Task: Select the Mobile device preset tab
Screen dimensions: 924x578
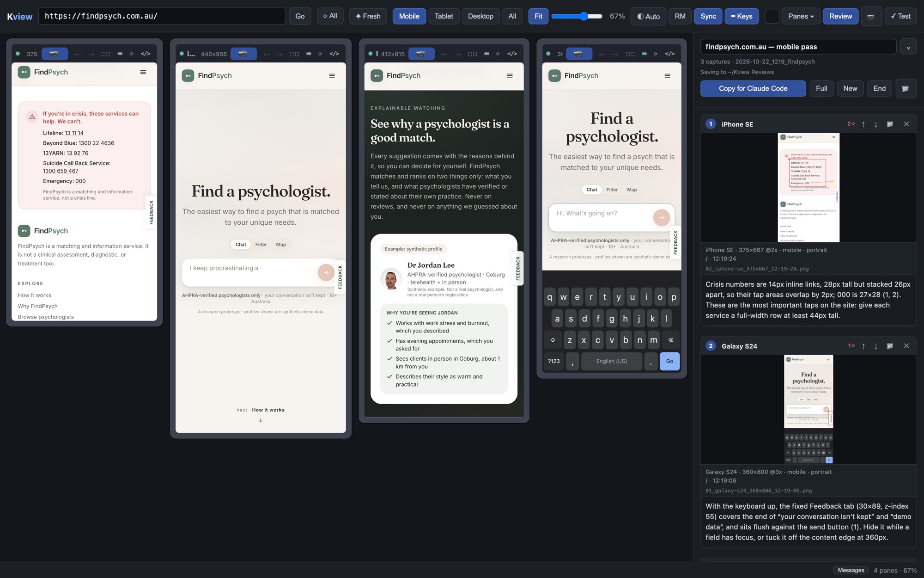Action: point(409,16)
